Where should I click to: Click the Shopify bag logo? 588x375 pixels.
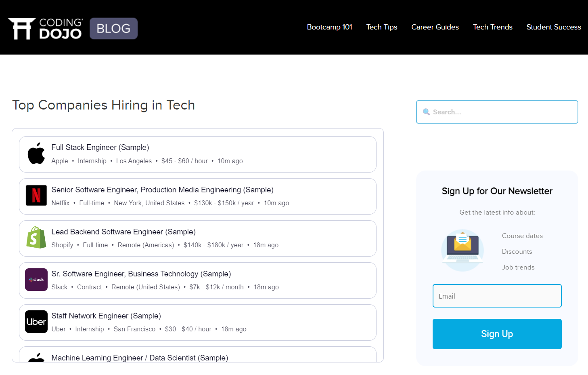36,238
